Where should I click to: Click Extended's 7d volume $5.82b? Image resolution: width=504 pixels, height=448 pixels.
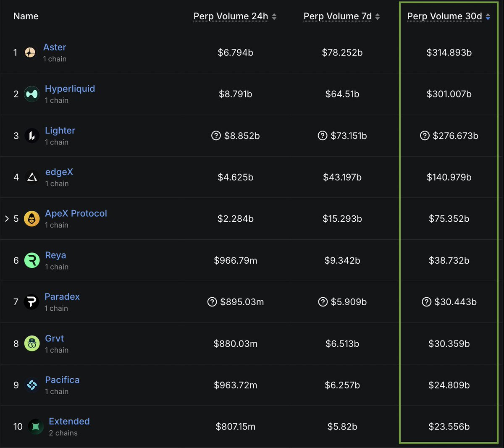tap(342, 427)
